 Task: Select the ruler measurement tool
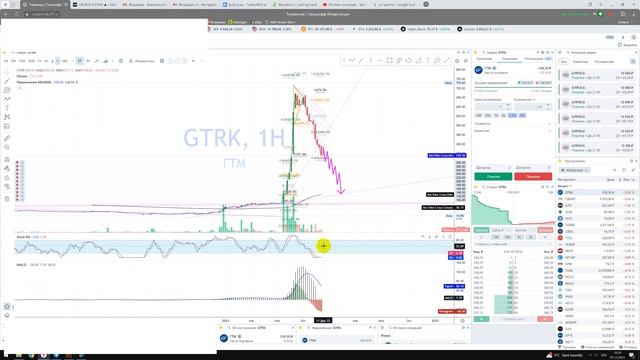tap(7, 138)
